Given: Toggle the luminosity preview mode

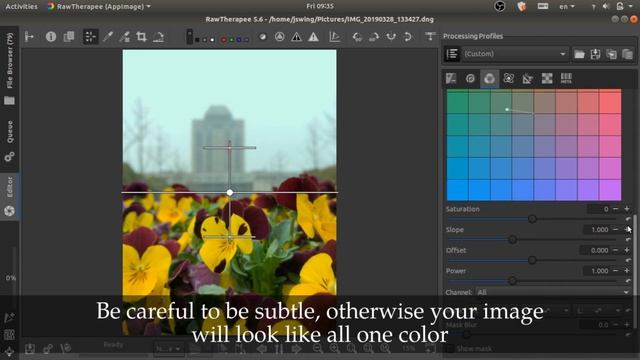Looking at the screenshot, I should (x=247, y=40).
